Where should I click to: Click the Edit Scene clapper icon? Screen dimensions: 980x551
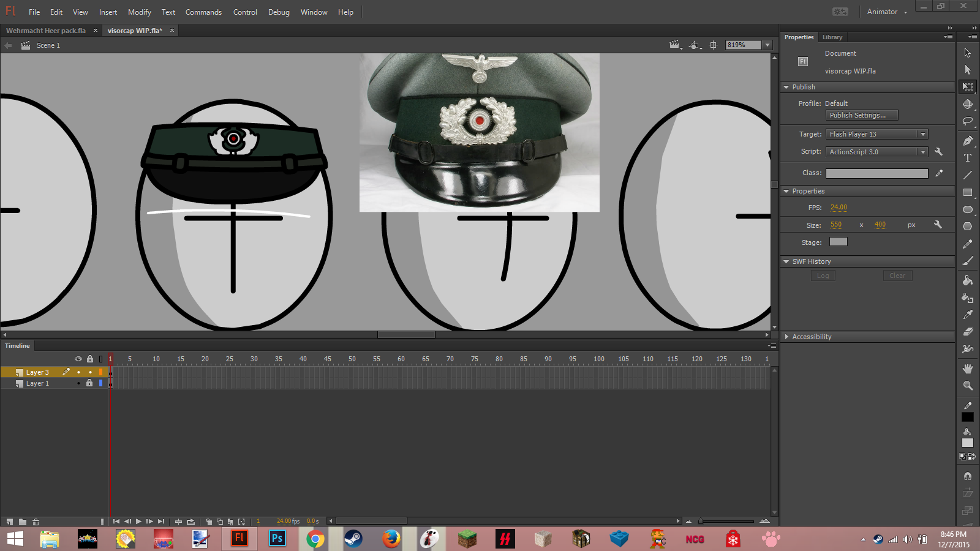(676, 45)
